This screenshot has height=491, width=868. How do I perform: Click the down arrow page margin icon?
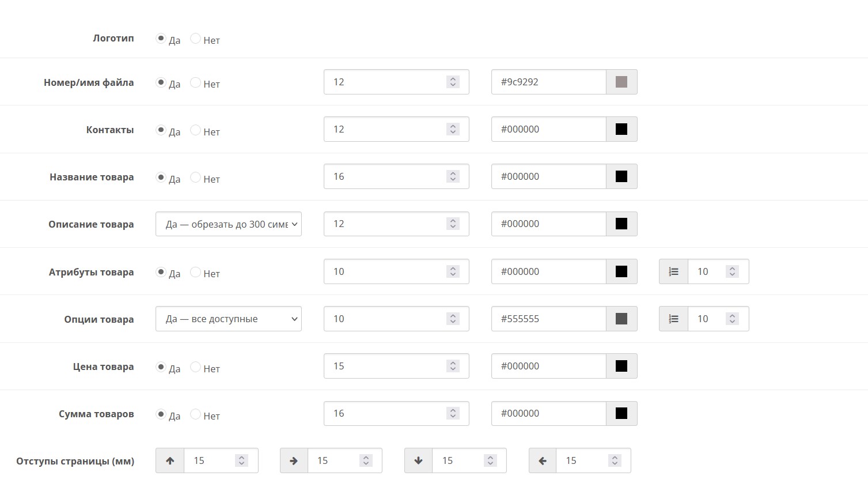[418, 460]
